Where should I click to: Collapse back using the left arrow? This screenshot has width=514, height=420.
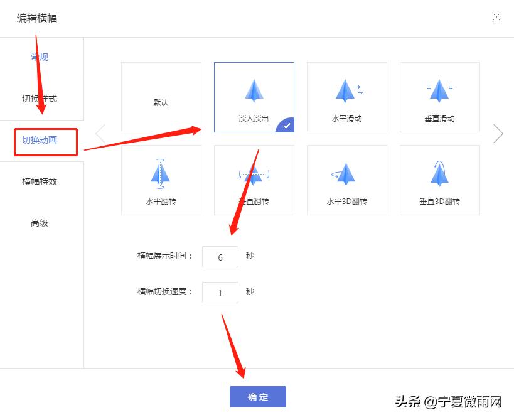click(x=100, y=133)
